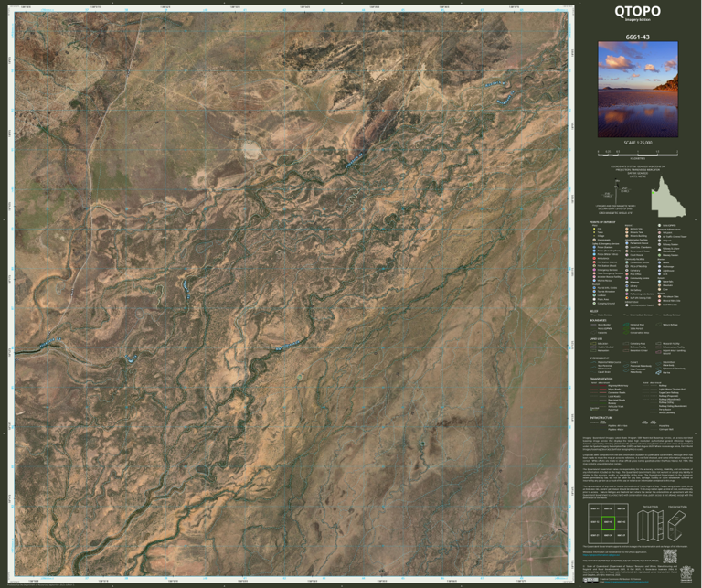Click the Creative Commons license badge

tap(590, 580)
